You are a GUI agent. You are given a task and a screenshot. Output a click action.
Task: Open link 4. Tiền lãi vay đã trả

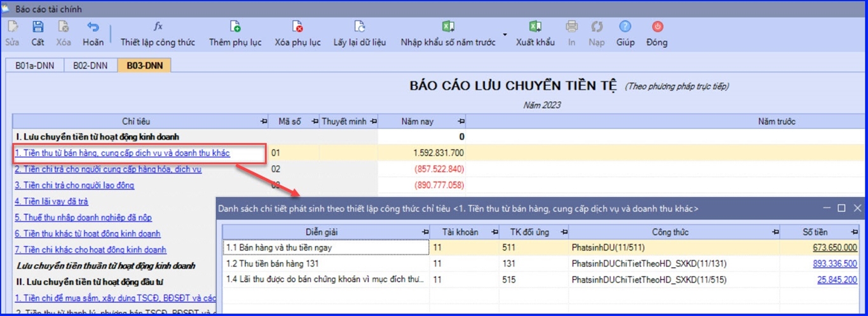click(51, 202)
